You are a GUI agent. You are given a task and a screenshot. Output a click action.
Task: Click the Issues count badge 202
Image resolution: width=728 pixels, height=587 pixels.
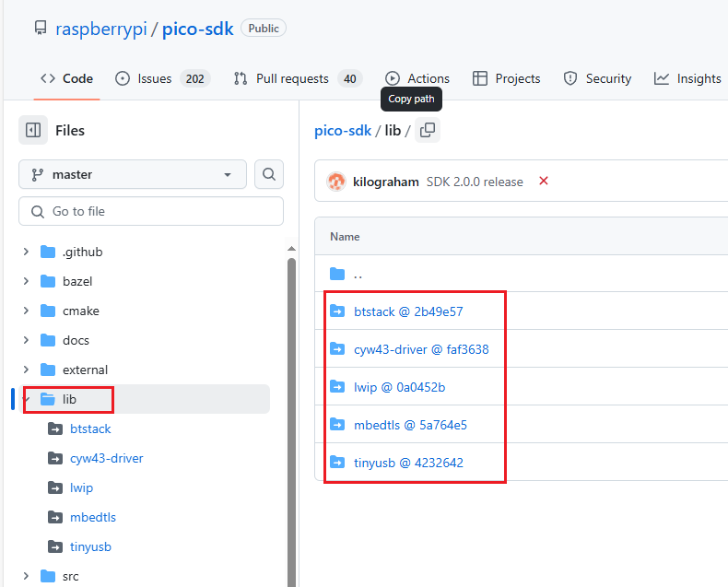tap(195, 78)
